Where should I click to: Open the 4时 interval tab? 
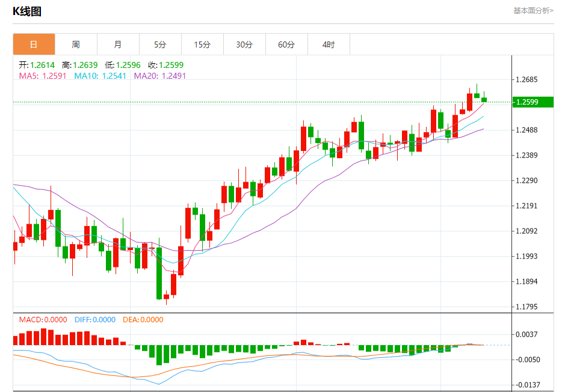(329, 44)
